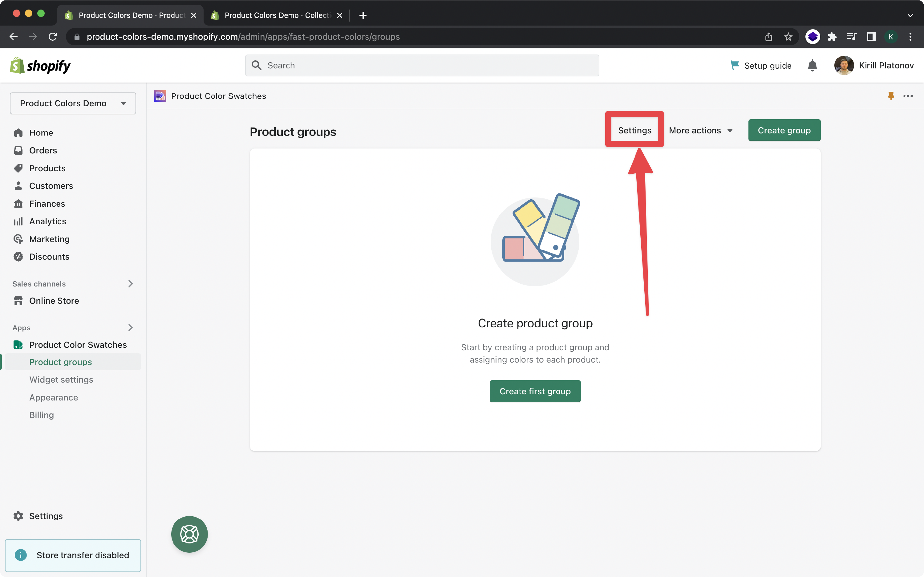Open the browser extensions puzzle icon
924x577 pixels.
coord(832,37)
